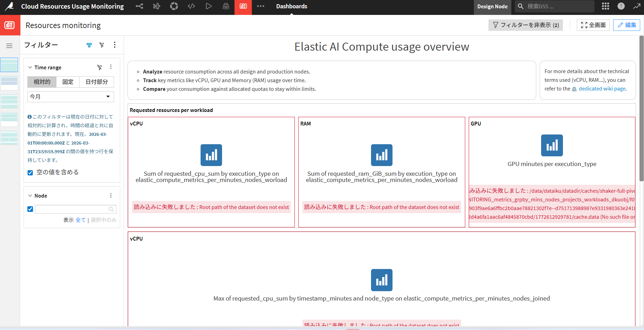644x330 pixels.
Task: Click the '検索DSS' search field
Action: (x=555, y=6)
